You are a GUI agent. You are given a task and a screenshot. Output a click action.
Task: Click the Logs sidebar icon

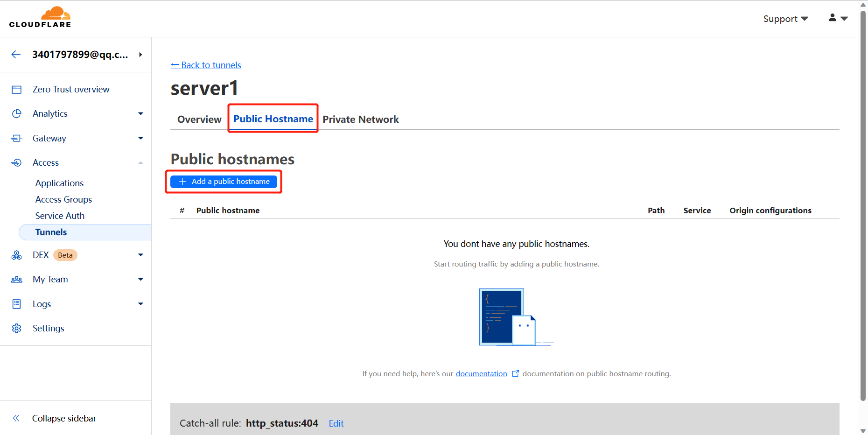coord(17,304)
